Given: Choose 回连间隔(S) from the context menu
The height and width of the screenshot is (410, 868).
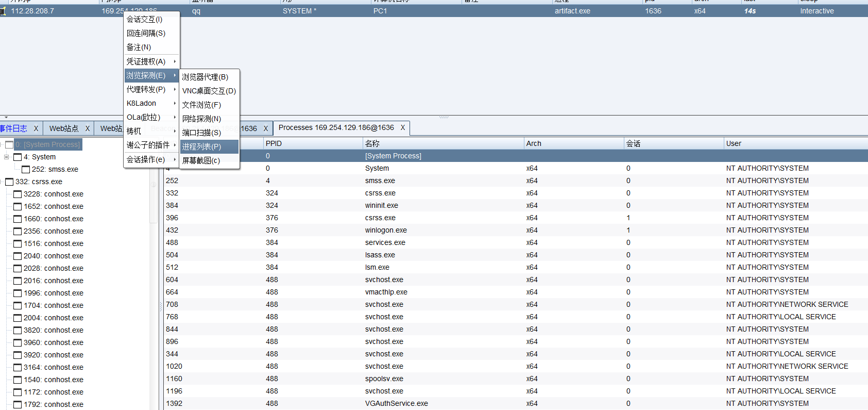Looking at the screenshot, I should (x=151, y=33).
